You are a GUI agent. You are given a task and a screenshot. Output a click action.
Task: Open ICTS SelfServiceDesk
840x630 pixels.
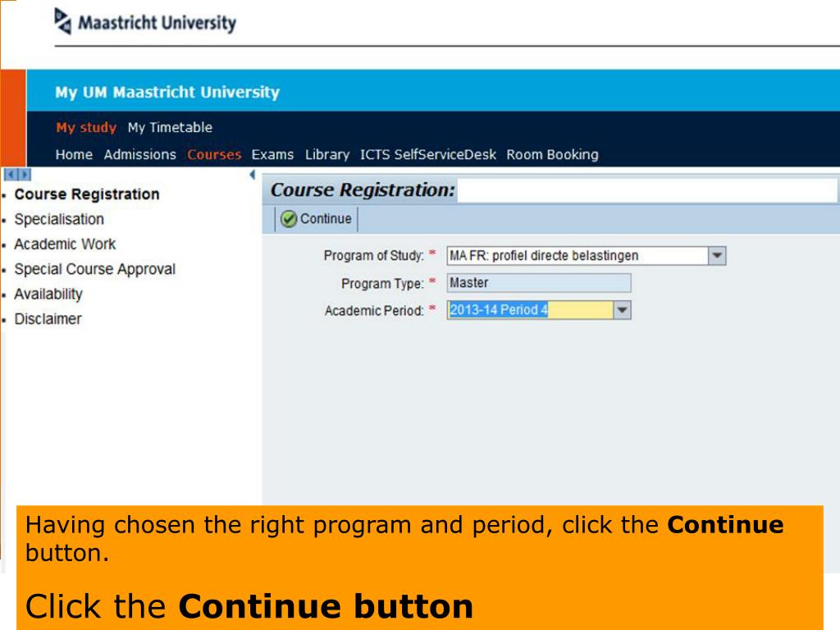(x=428, y=155)
